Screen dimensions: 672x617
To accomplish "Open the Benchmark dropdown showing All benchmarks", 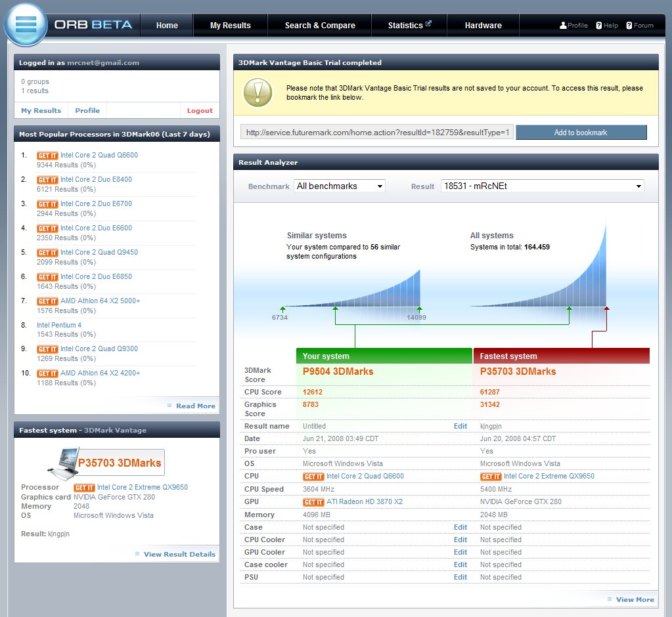I will 340,186.
